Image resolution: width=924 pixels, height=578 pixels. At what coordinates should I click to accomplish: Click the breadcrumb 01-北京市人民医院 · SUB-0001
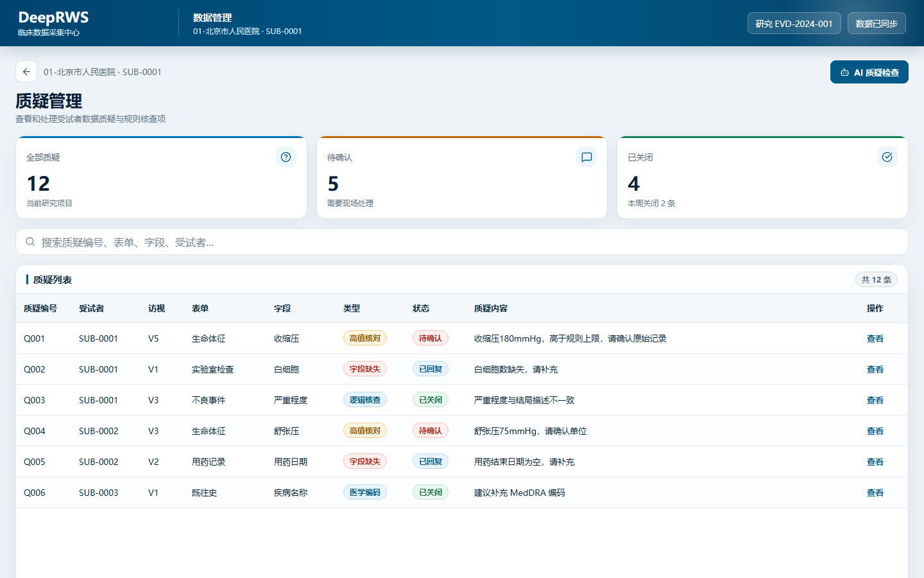click(x=103, y=72)
